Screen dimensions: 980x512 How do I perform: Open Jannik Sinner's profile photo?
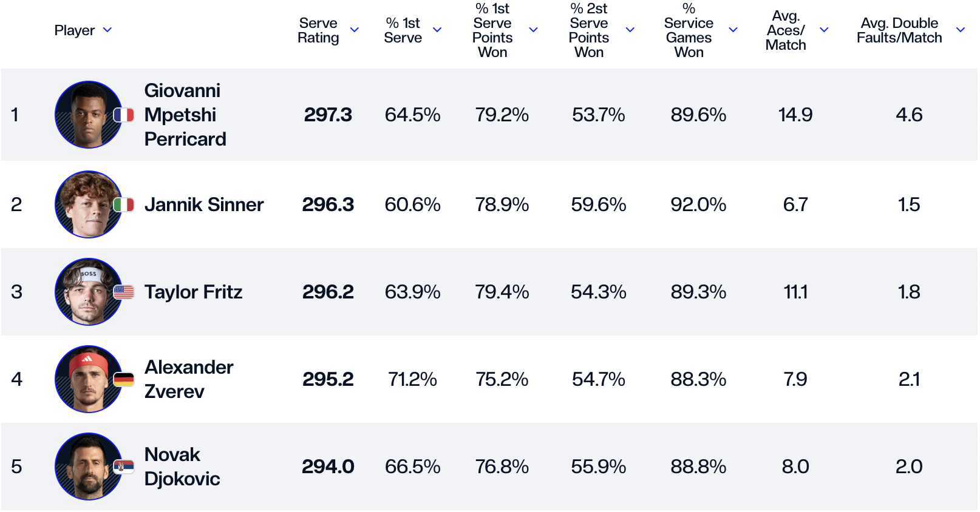[x=88, y=204]
